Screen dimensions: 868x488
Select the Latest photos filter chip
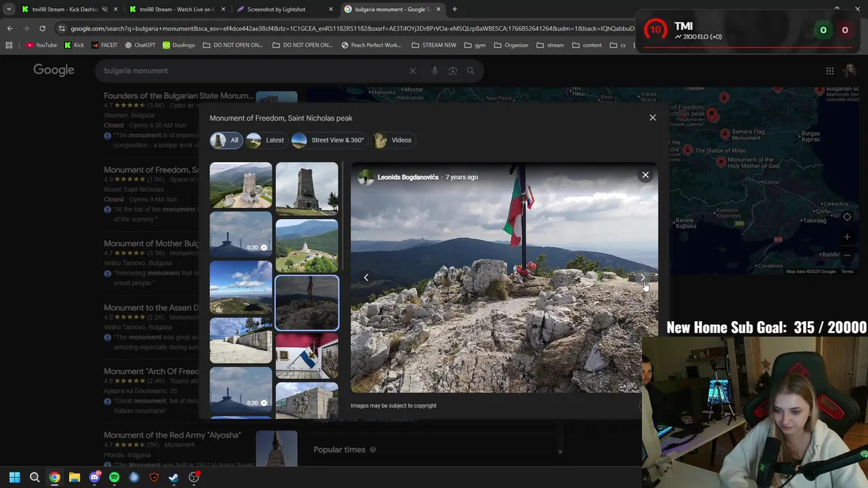[x=266, y=140]
